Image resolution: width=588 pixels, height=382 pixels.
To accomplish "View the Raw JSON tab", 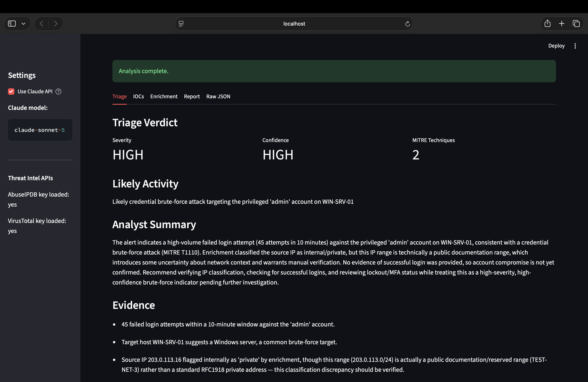I will click(218, 96).
